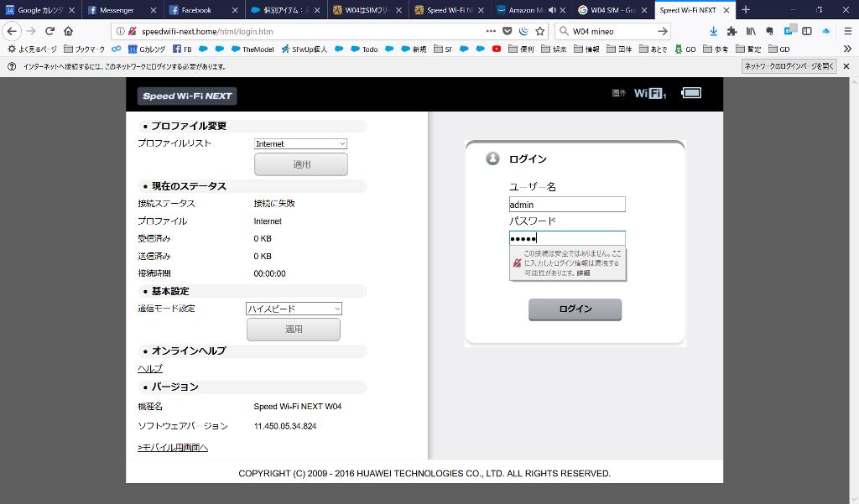Switch to the W04はSIMフリー tab
The width and height of the screenshot is (859, 504).
coord(368,10)
